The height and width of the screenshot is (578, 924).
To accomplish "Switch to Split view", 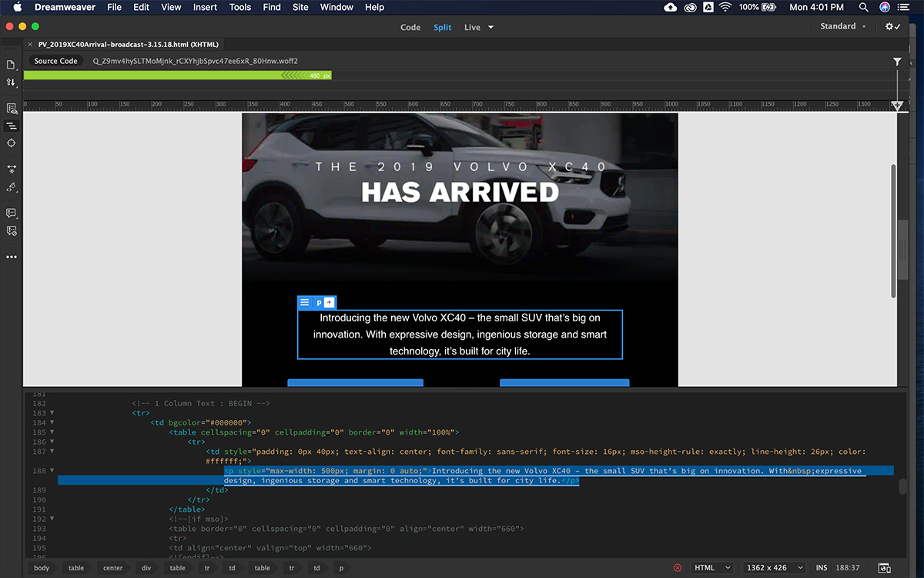I will [x=443, y=27].
